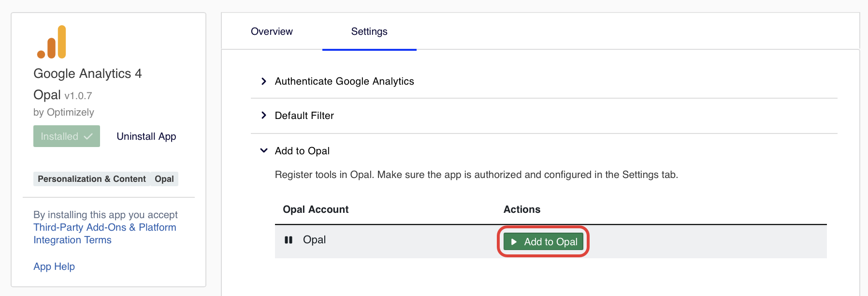Click the checkmark on the Installed button
The image size is (868, 296).
pyautogui.click(x=87, y=136)
